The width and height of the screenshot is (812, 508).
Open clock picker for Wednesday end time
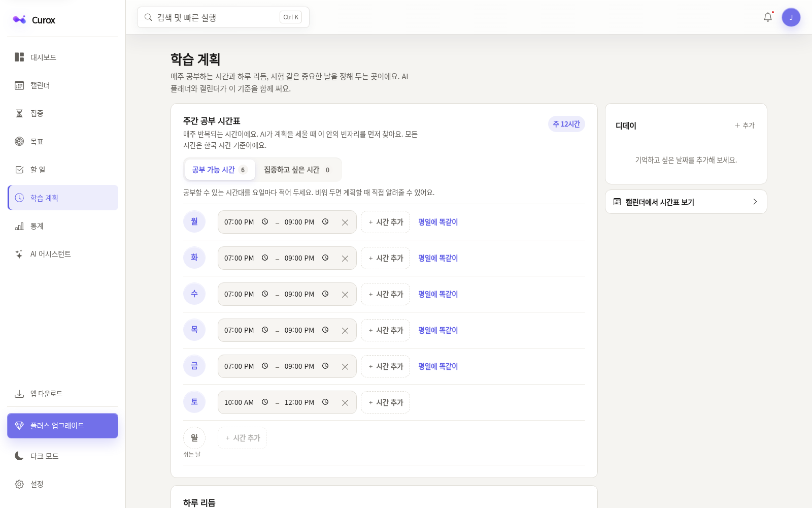pos(325,294)
